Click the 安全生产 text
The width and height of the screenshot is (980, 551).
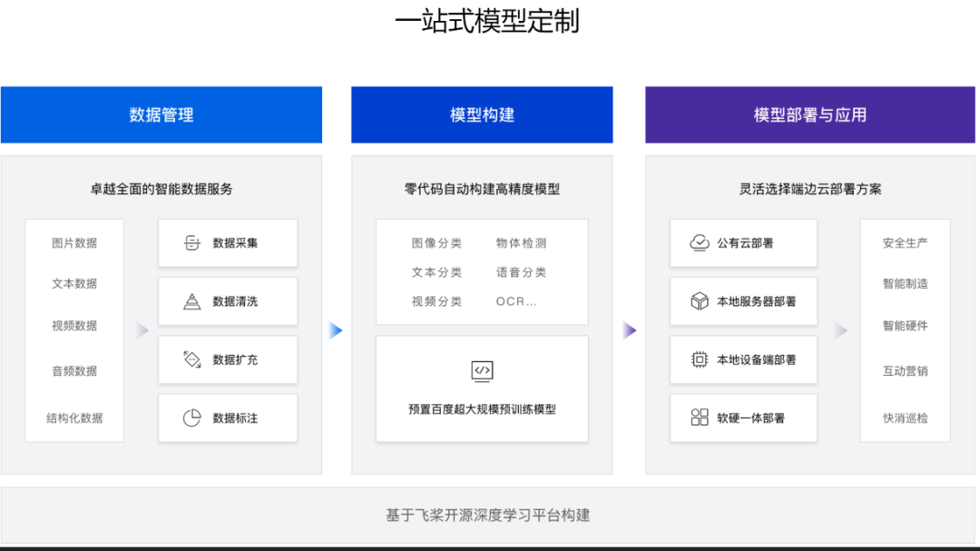pyautogui.click(x=905, y=243)
